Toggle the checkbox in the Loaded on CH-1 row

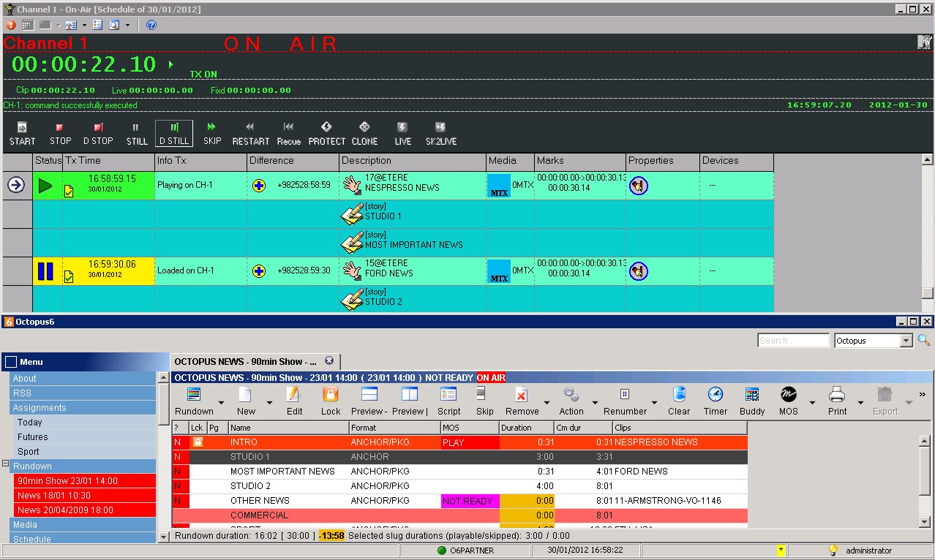69,277
